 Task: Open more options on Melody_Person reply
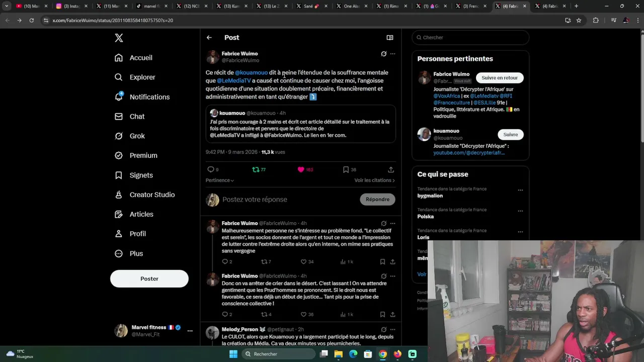(x=393, y=330)
